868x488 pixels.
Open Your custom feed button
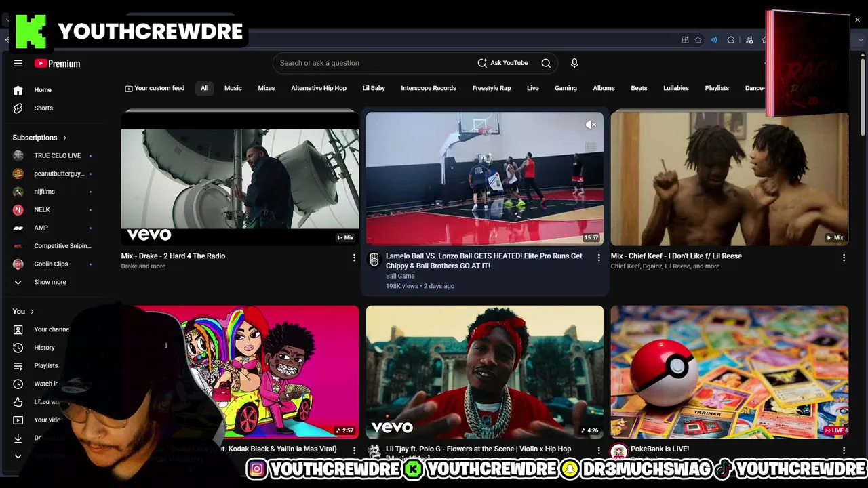click(155, 88)
